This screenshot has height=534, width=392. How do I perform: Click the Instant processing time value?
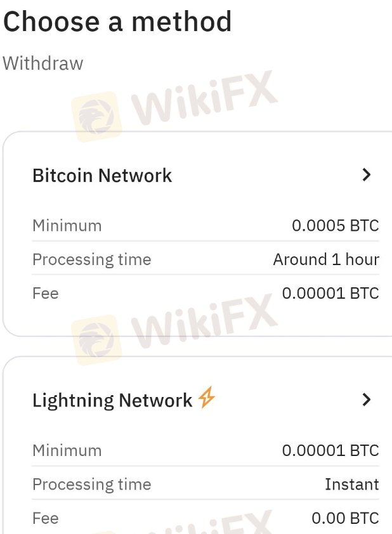pos(351,485)
